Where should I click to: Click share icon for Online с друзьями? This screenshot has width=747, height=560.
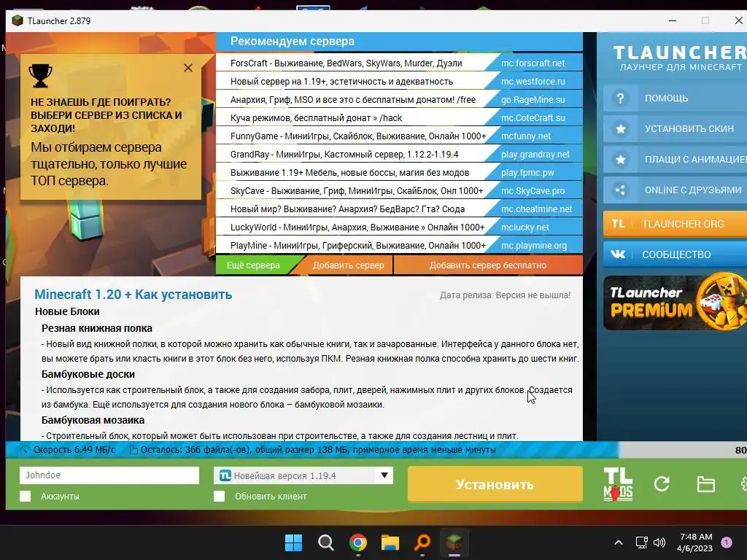pyautogui.click(x=620, y=190)
